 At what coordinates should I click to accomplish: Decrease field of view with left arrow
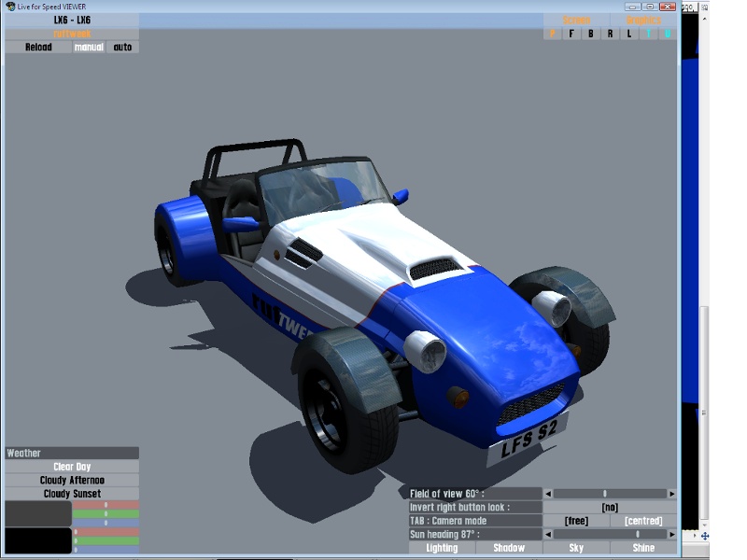tap(548, 494)
